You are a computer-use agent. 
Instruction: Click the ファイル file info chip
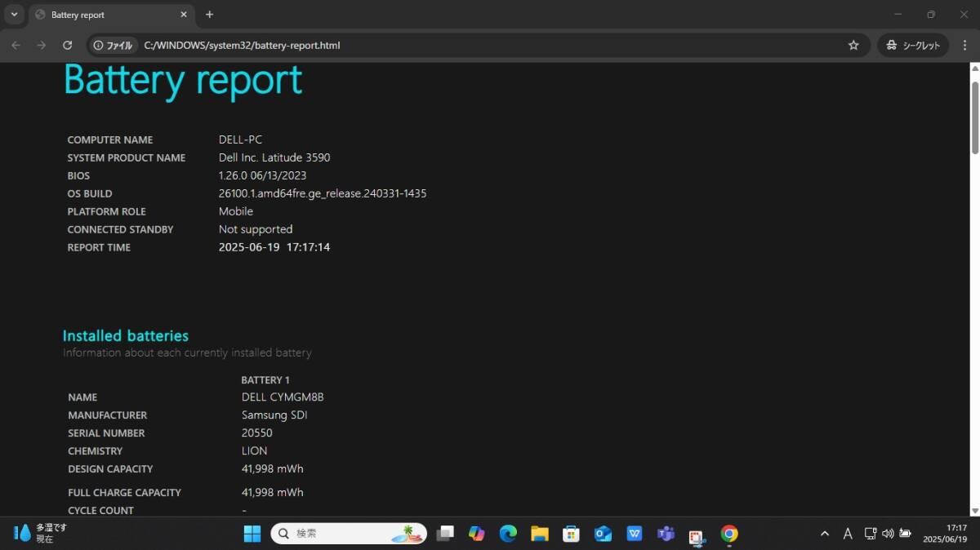pyautogui.click(x=113, y=45)
